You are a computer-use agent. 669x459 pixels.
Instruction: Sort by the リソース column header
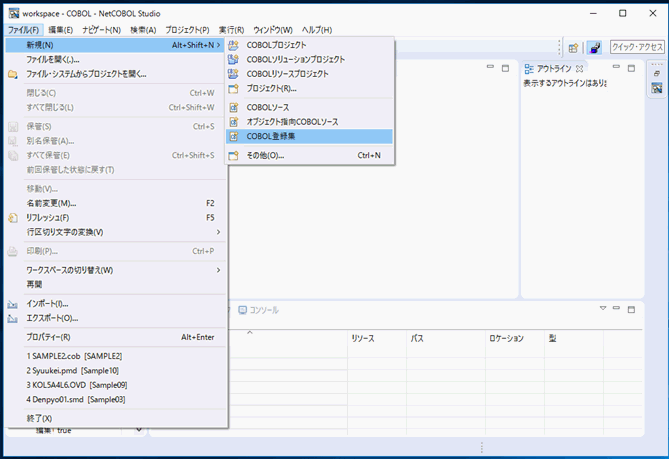(377, 339)
